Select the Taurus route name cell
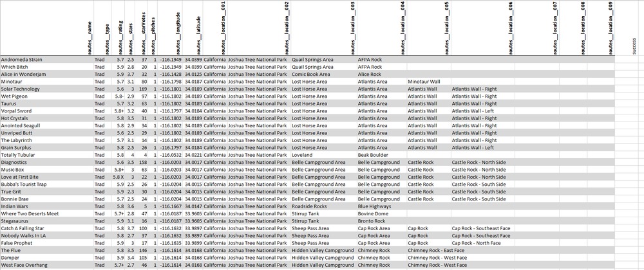Viewport: 644px width, 270px height. coord(47,104)
